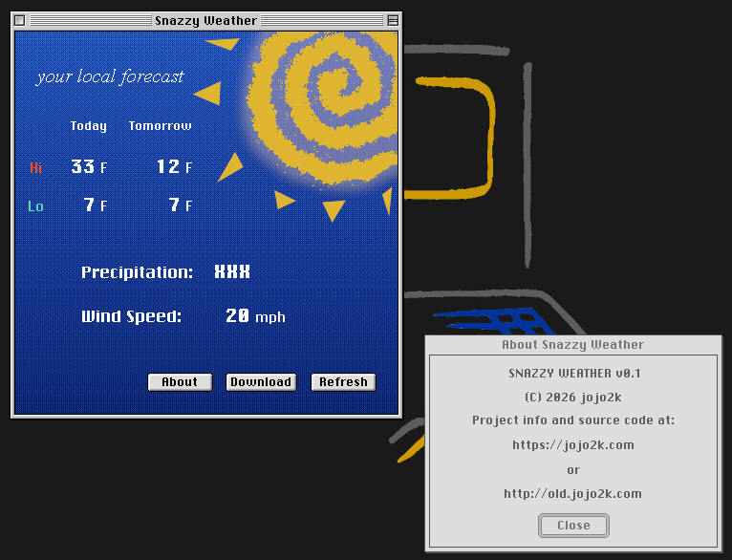732x560 pixels.
Task: Open the https://jojo2k.com link
Action: coord(572,444)
